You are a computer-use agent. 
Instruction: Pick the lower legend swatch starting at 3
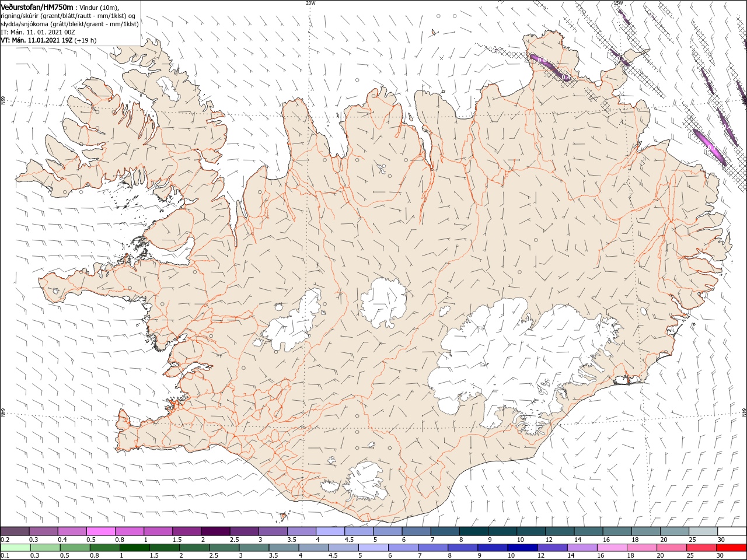[254, 548]
